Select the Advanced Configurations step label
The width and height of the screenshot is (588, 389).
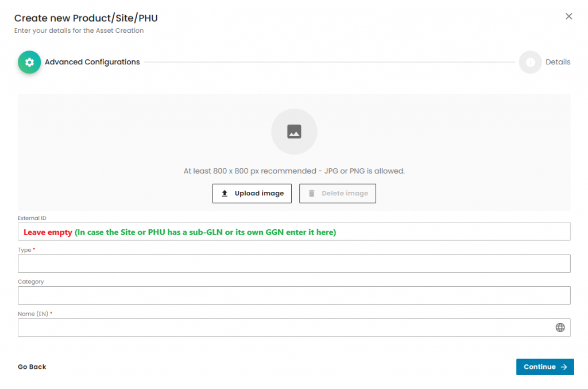pyautogui.click(x=92, y=62)
